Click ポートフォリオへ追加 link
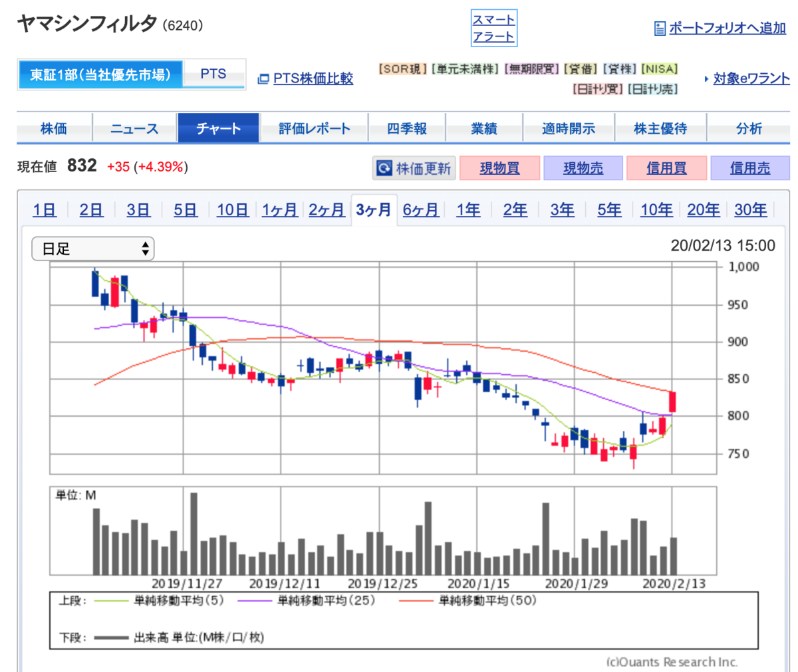Viewport: 798px width, 672px height. (x=728, y=28)
